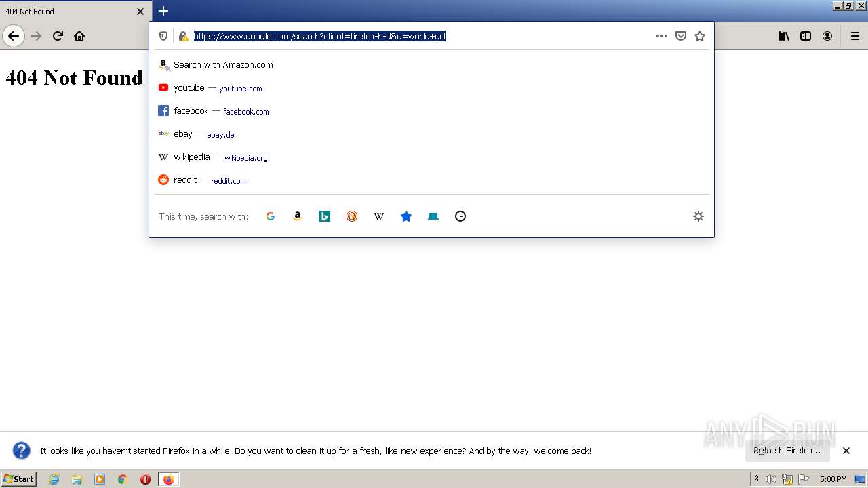Image resolution: width=868 pixels, height=488 pixels.
Task: Bookmark this page with star
Action: point(700,36)
